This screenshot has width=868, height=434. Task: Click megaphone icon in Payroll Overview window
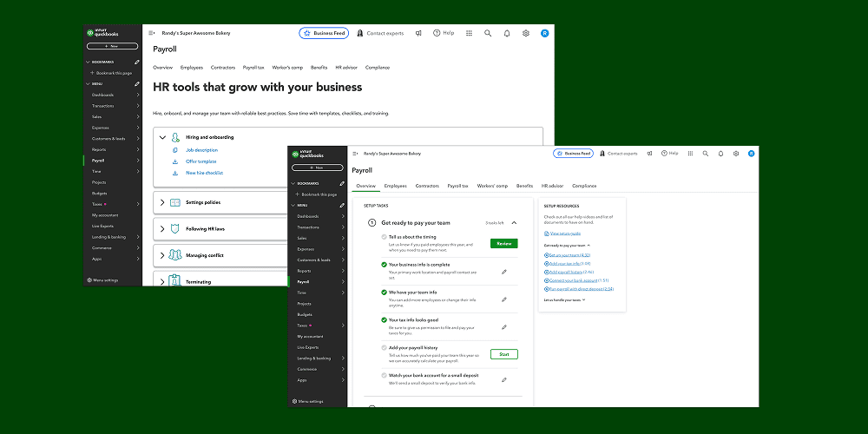(649, 154)
